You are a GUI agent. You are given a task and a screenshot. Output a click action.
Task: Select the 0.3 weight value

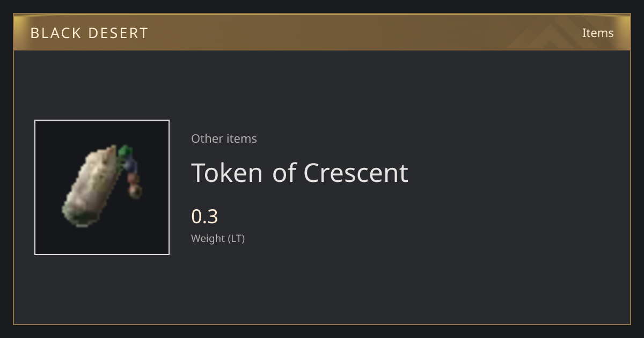tap(204, 216)
